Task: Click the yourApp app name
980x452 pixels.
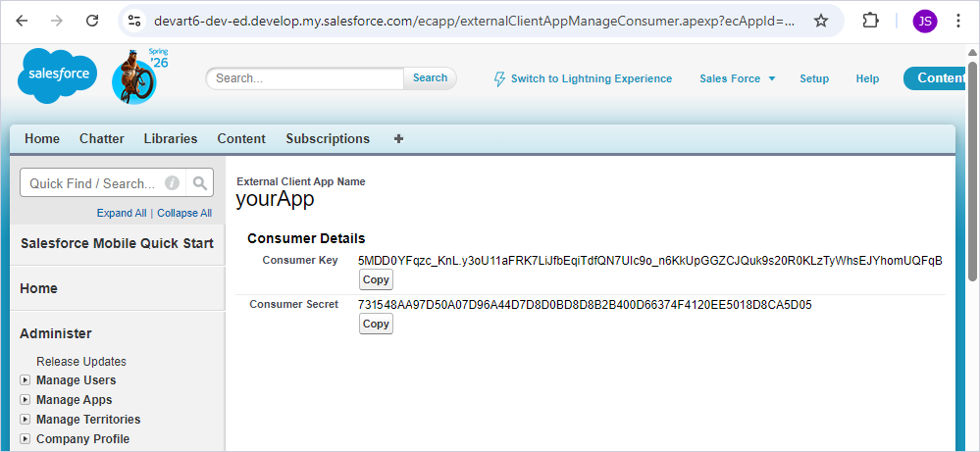Action: tap(275, 199)
